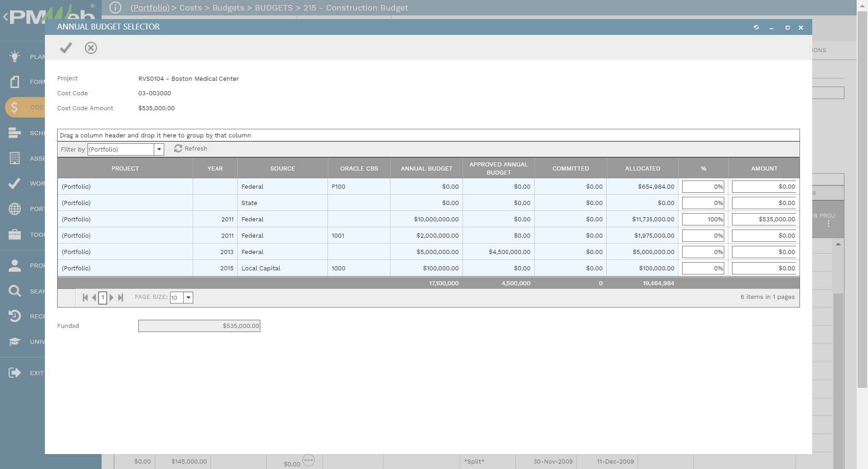Click the page size value box
The image size is (868, 469).
(x=176, y=298)
